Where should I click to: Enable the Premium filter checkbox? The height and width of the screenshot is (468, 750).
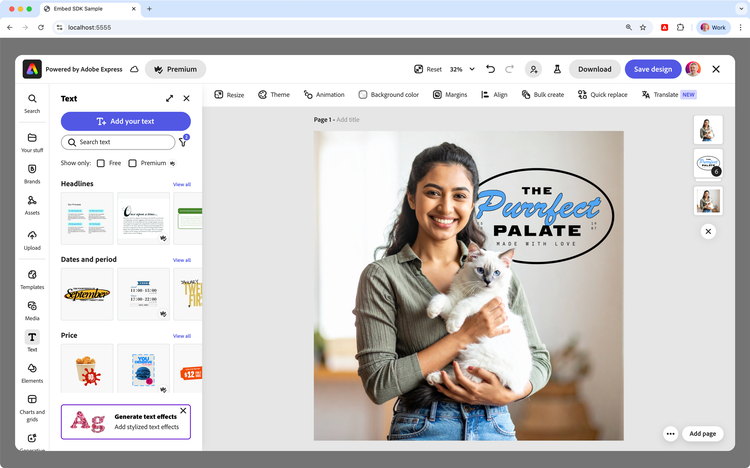(133, 163)
